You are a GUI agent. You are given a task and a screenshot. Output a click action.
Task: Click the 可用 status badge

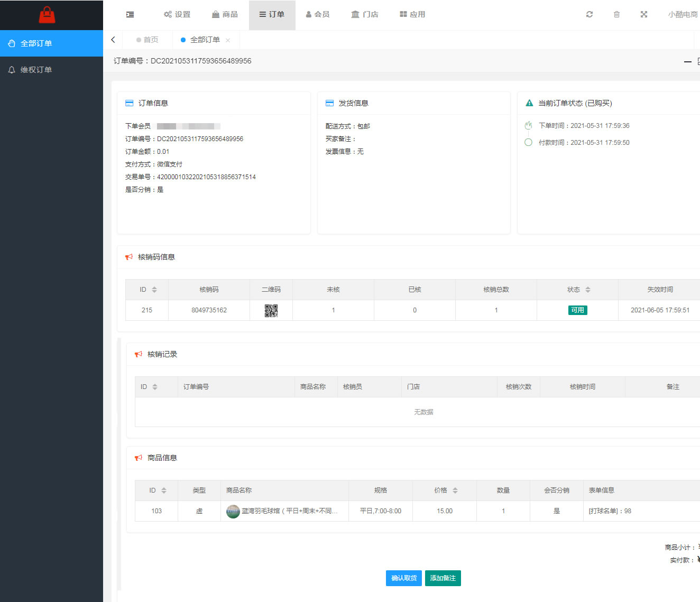[x=577, y=310]
